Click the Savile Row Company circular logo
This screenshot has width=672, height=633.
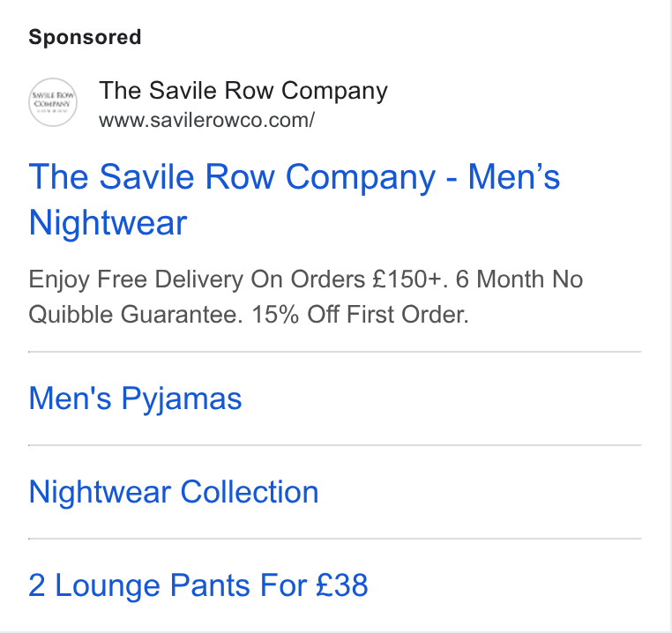point(53,102)
